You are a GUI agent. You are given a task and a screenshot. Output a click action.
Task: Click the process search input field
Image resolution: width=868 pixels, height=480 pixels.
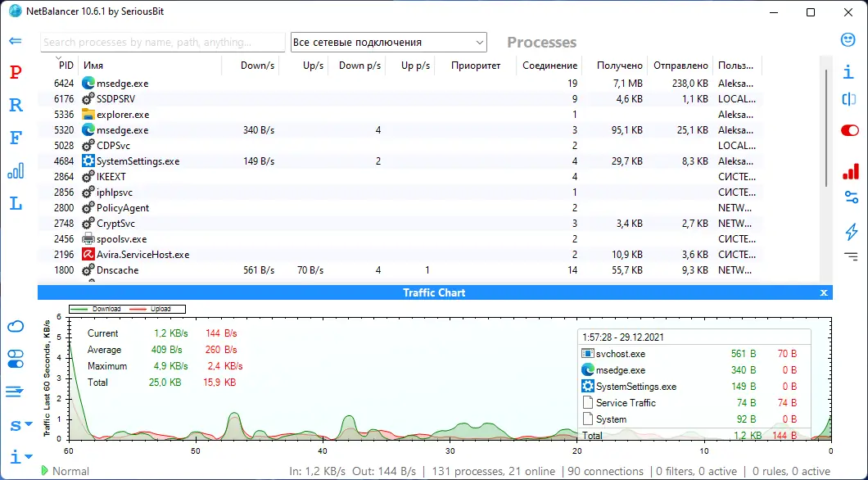(163, 42)
